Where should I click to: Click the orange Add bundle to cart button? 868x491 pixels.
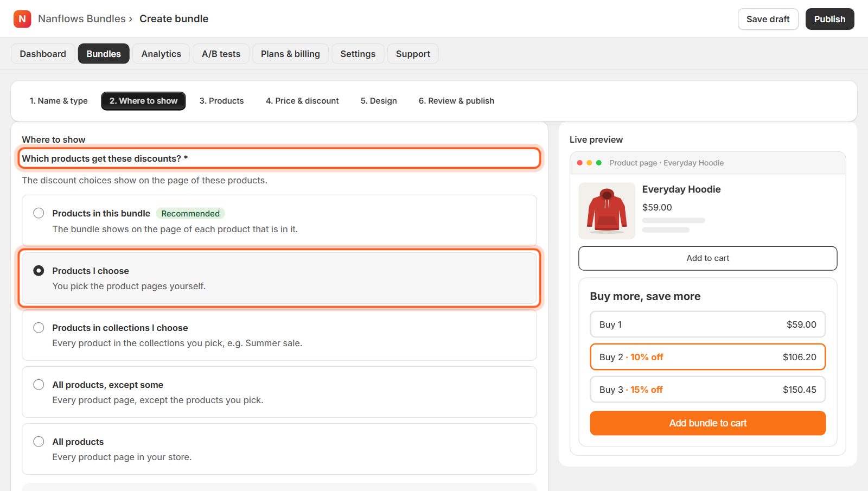tap(708, 423)
